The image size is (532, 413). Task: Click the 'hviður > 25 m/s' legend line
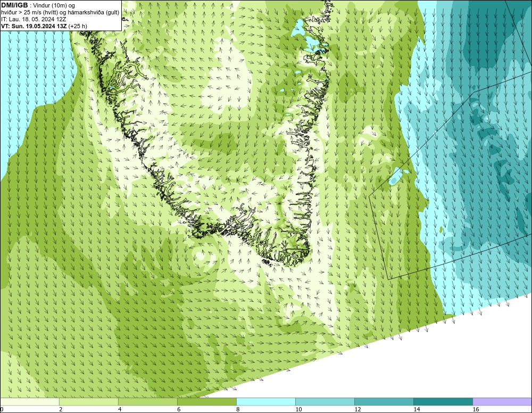[x=60, y=13]
